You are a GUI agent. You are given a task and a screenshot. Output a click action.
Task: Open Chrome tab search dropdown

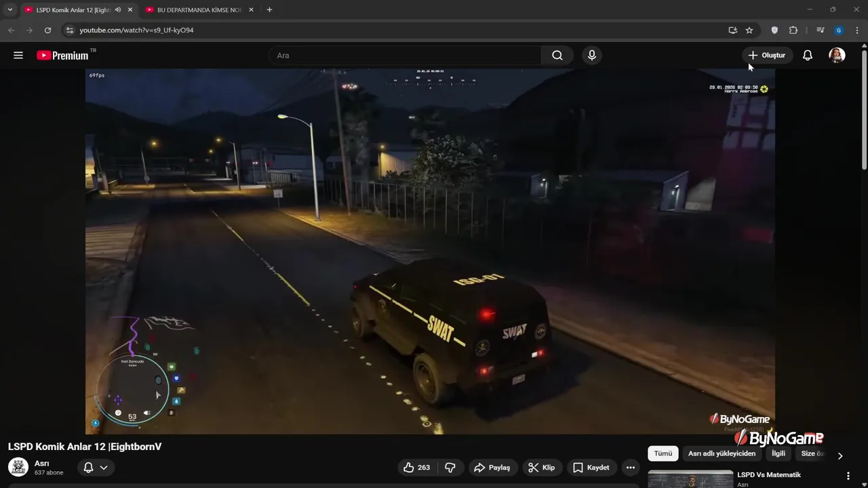[x=10, y=9]
